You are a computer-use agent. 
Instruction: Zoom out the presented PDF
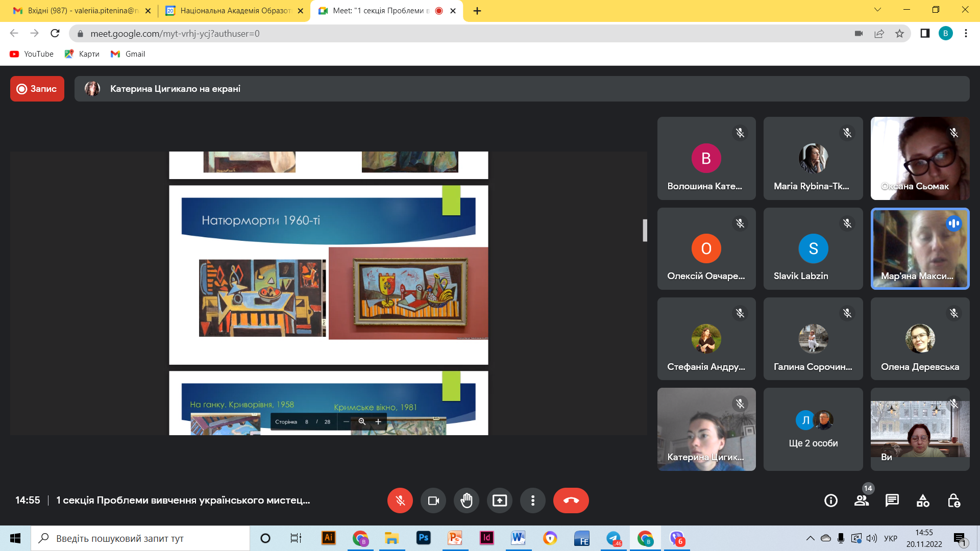[346, 421]
